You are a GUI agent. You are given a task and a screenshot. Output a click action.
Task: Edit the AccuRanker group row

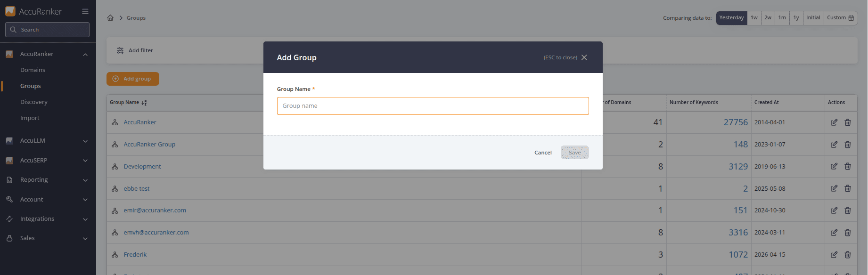pyautogui.click(x=834, y=122)
